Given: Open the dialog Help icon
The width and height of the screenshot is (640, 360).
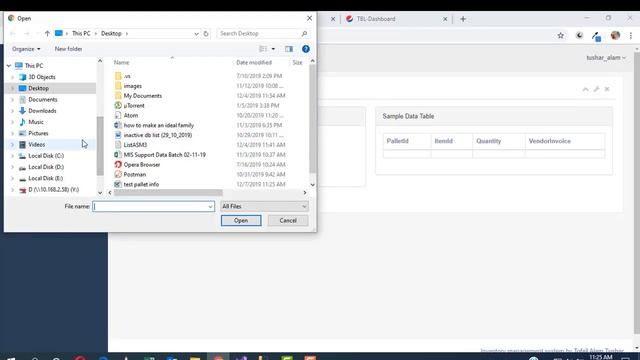Looking at the screenshot, I should point(306,49).
